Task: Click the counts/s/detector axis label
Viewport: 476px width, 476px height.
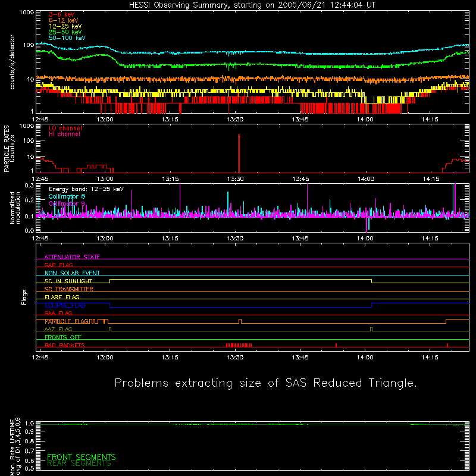Action: 12,62
